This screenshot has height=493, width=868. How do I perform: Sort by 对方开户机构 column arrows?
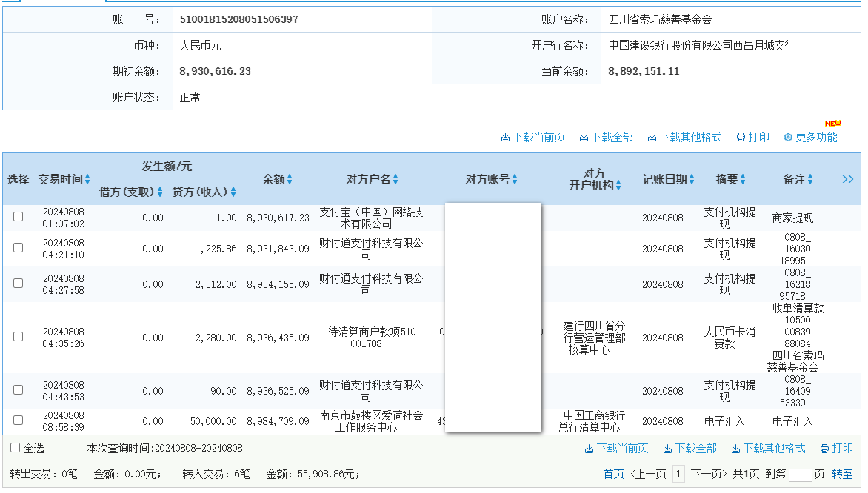[618, 185]
